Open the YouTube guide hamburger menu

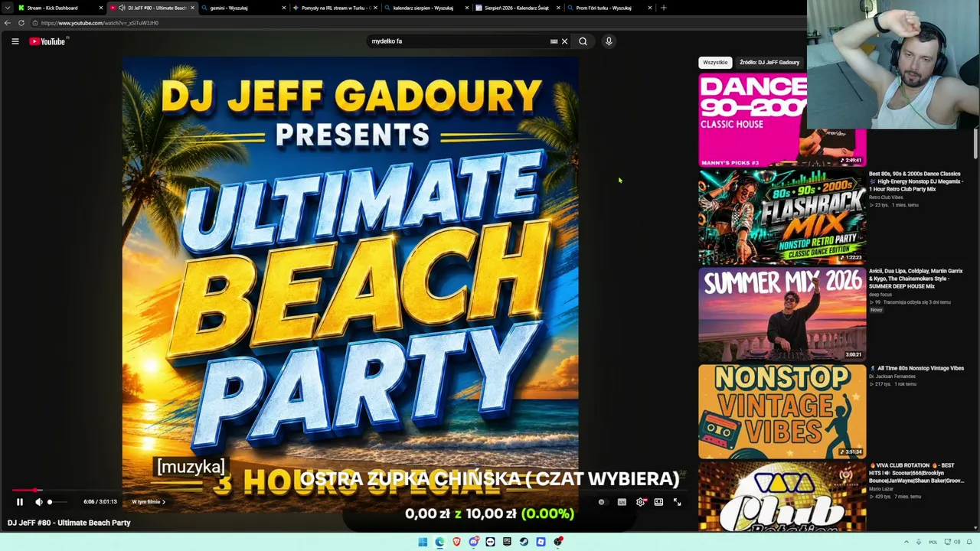click(x=15, y=41)
